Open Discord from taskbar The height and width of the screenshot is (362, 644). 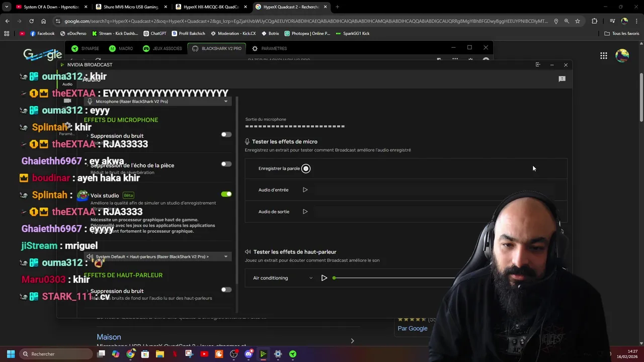pyautogui.click(x=249, y=354)
